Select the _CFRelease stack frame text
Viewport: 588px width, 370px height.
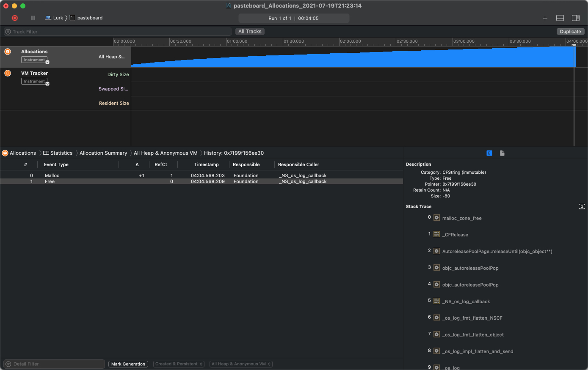(x=455, y=235)
